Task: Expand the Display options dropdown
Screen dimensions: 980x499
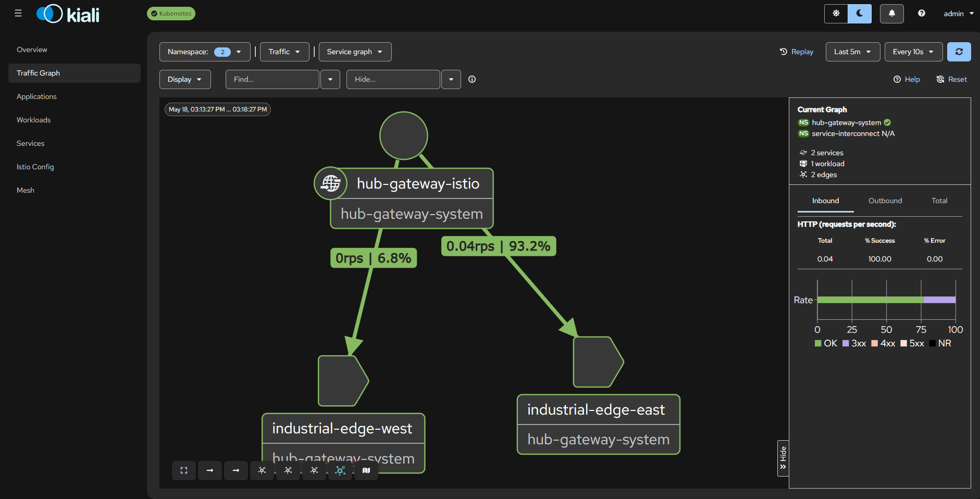Action: coord(185,79)
